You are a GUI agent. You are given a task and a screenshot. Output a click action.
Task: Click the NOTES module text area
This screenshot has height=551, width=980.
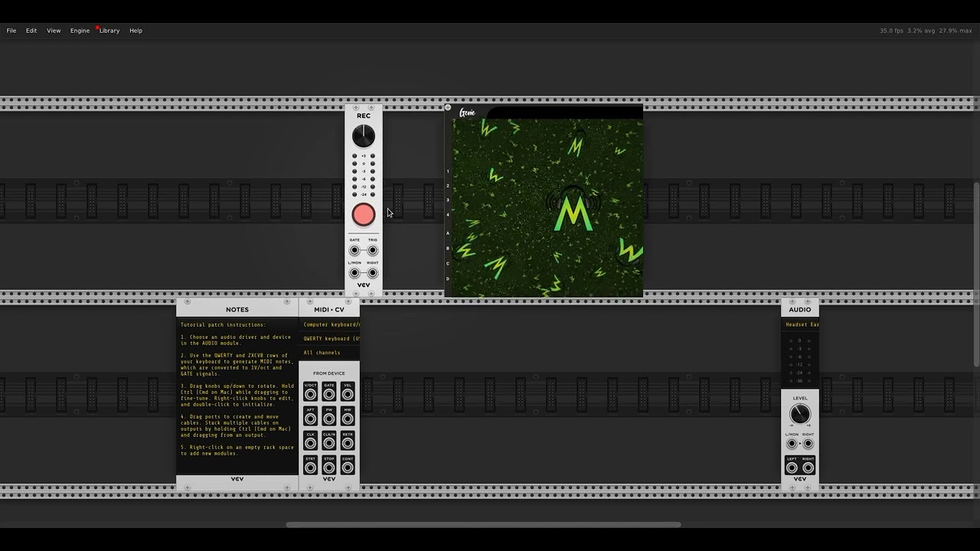point(237,395)
